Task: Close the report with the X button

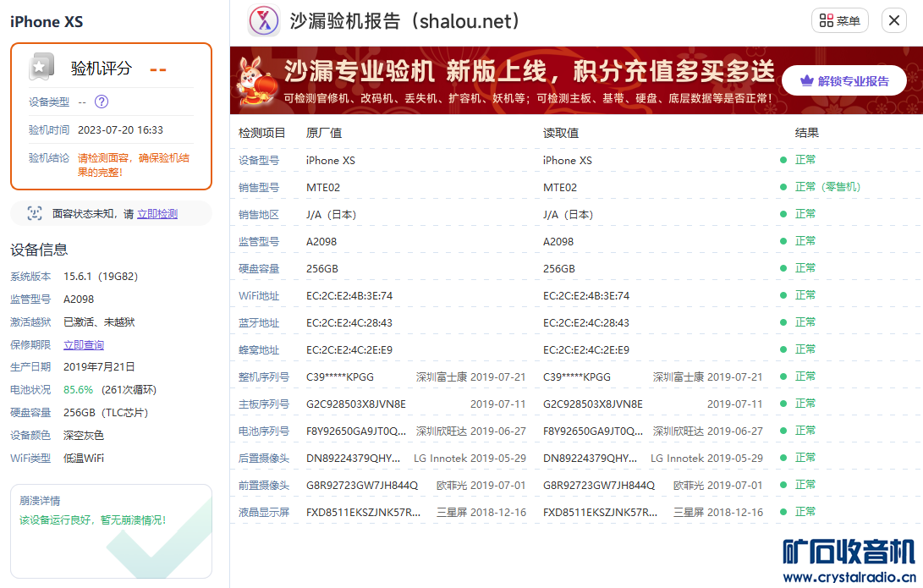Action: [893, 20]
